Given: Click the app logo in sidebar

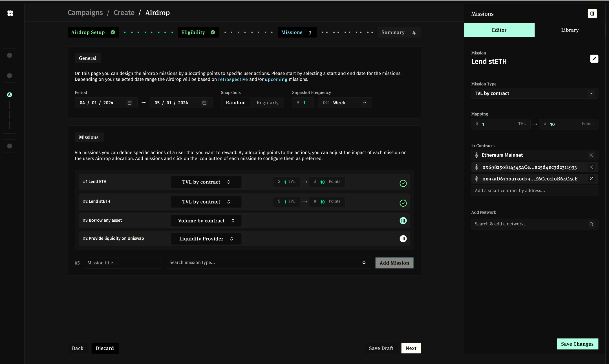Looking at the screenshot, I should [x=10, y=13].
